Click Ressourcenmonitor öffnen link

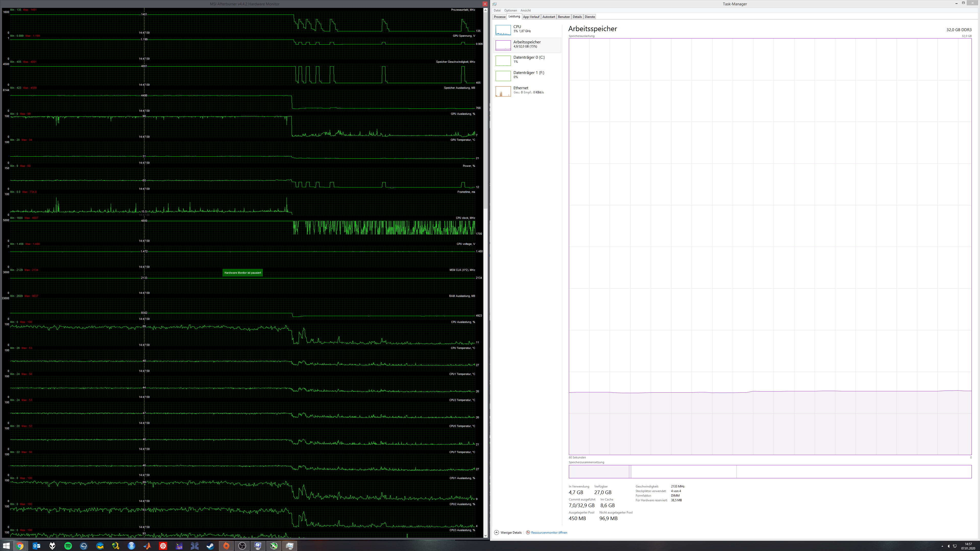point(549,532)
